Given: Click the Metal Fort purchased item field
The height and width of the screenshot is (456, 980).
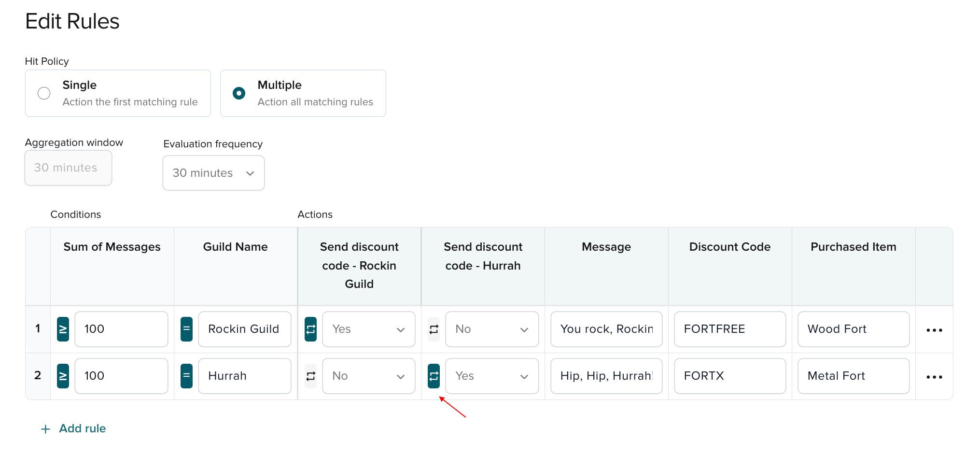Looking at the screenshot, I should tap(853, 376).
